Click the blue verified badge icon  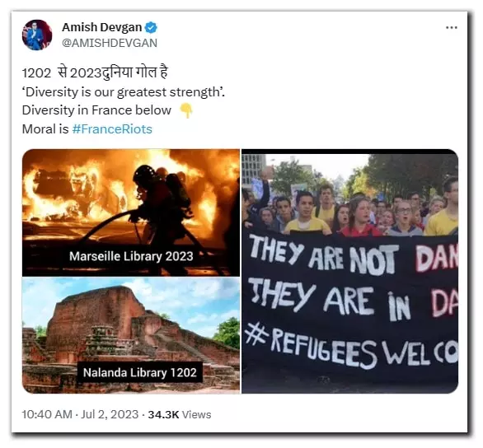click(x=151, y=28)
